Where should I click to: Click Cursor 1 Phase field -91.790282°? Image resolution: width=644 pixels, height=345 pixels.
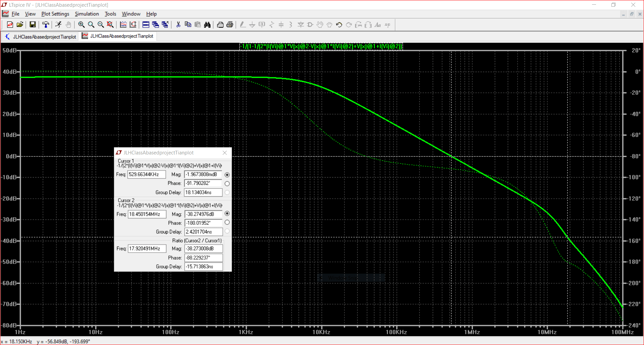click(203, 183)
